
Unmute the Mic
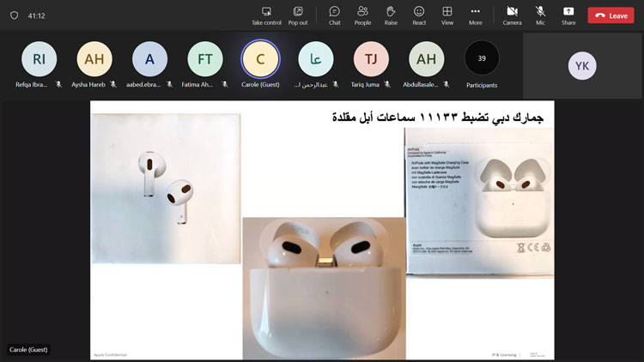pyautogui.click(x=540, y=15)
